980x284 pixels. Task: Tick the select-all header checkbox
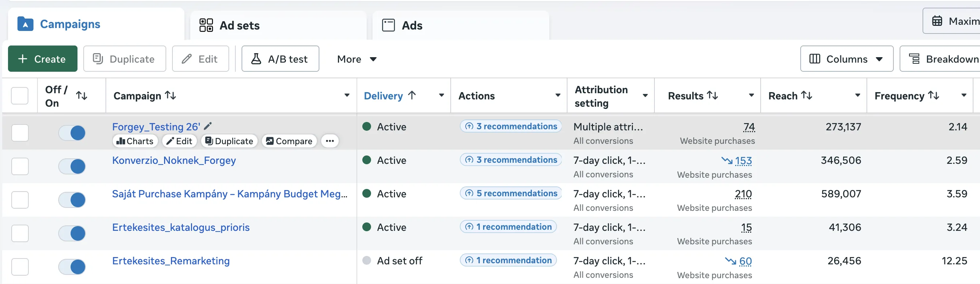[19, 95]
